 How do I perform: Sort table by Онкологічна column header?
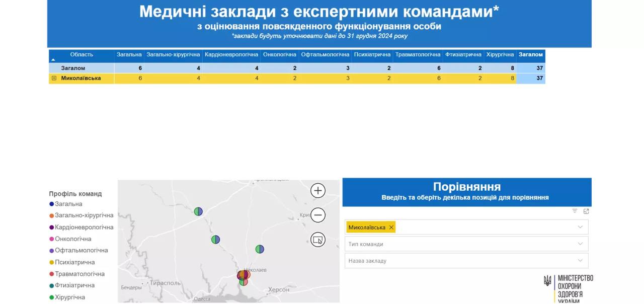(280, 55)
